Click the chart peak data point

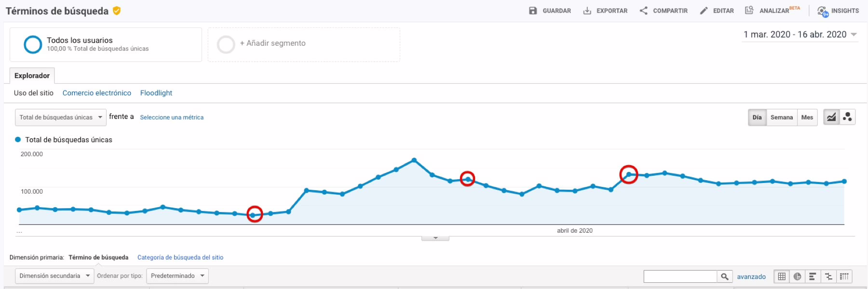414,160
